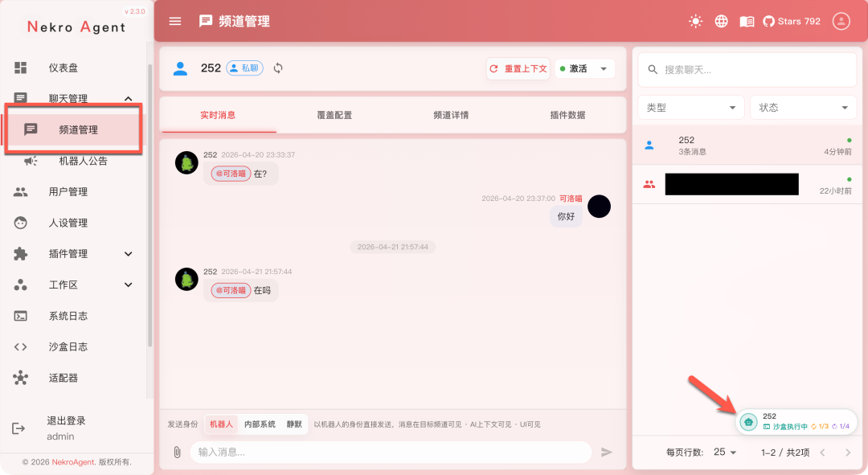Select chat 252 in channel list

747,145
